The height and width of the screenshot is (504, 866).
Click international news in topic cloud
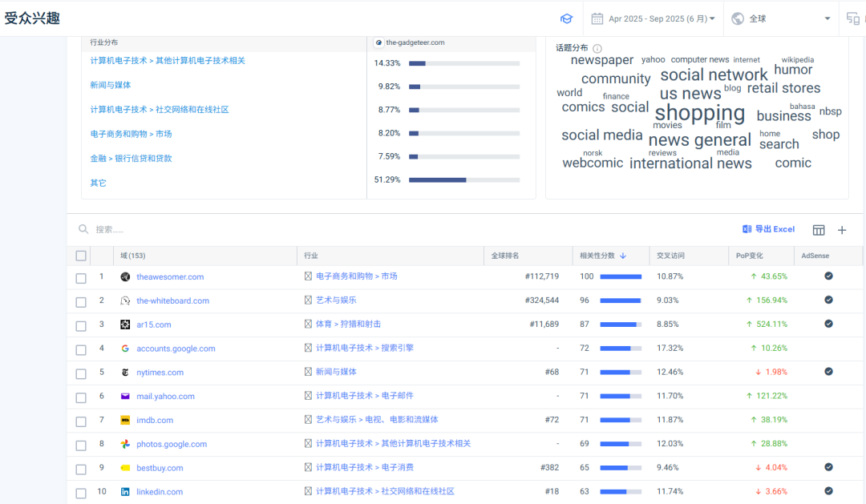click(x=690, y=163)
